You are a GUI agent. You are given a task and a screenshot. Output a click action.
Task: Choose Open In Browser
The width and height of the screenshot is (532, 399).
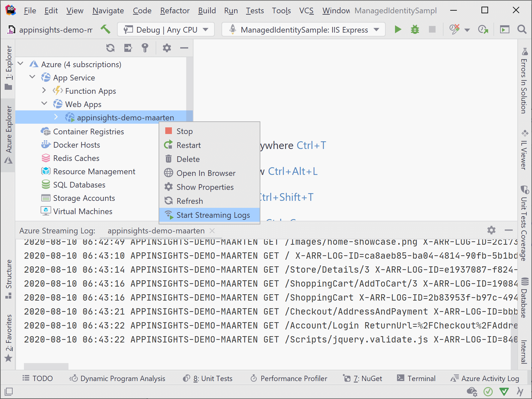tap(209, 173)
